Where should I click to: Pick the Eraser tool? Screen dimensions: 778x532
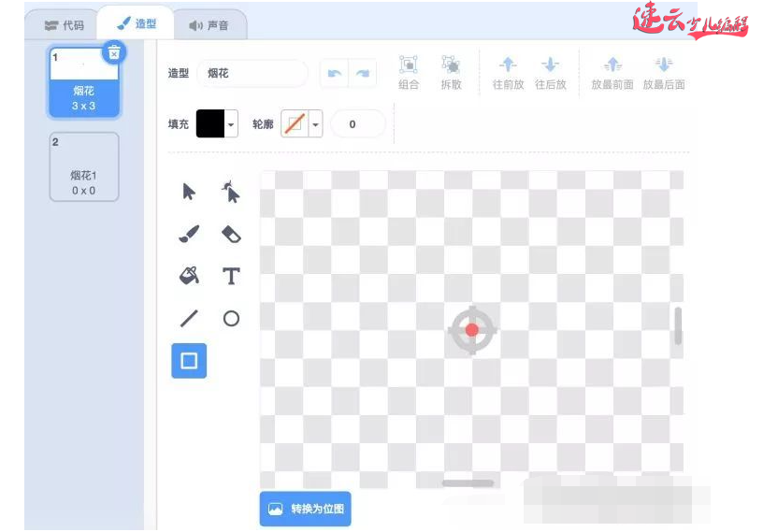pyautogui.click(x=231, y=235)
